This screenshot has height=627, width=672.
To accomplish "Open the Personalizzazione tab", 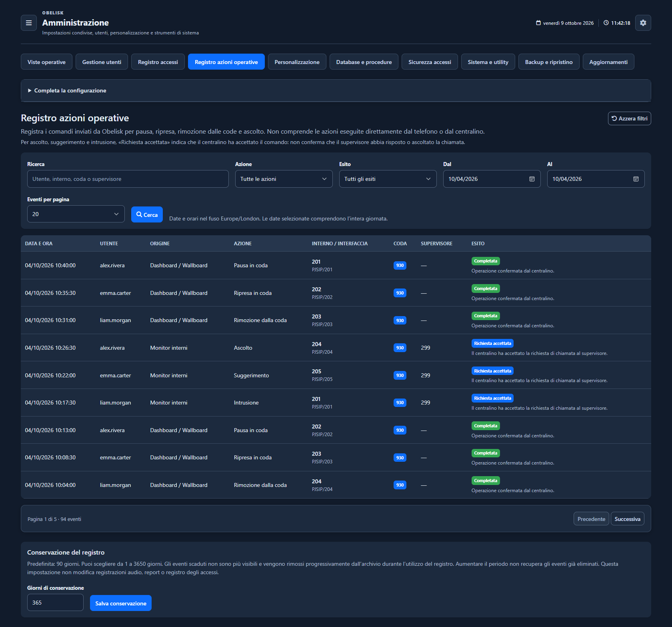I will click(x=297, y=62).
